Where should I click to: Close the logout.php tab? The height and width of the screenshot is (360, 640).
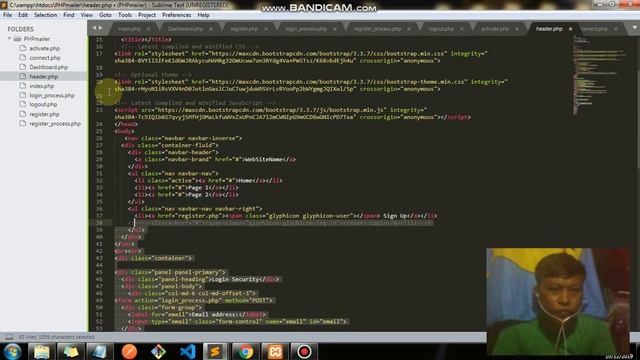click(x=462, y=29)
